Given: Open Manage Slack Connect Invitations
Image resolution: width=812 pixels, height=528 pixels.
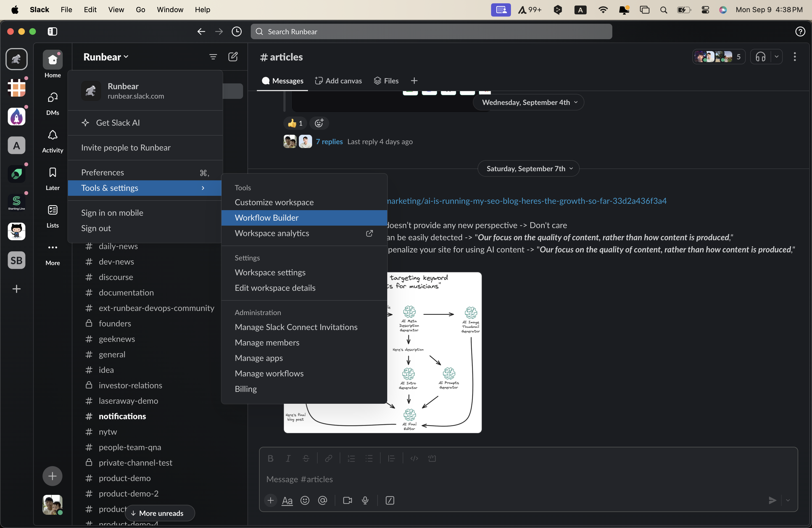Looking at the screenshot, I should tap(304, 327).
